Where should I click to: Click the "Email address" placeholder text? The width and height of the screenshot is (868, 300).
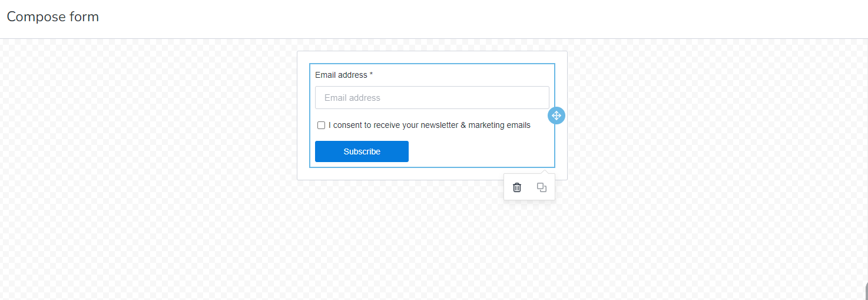pyautogui.click(x=352, y=98)
